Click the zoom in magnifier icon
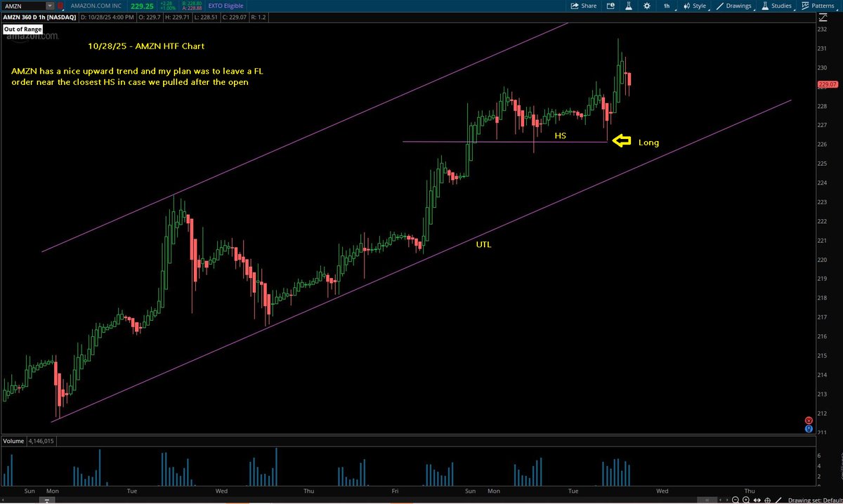This screenshot has height=504, width=843. click(x=745, y=500)
